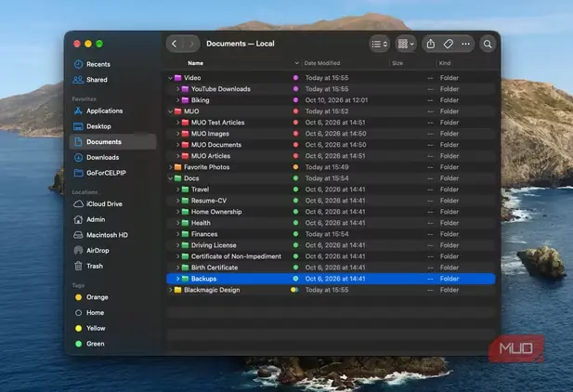Select the Home Ownership folder icon
Viewport: 573px width, 392px height.
point(186,212)
